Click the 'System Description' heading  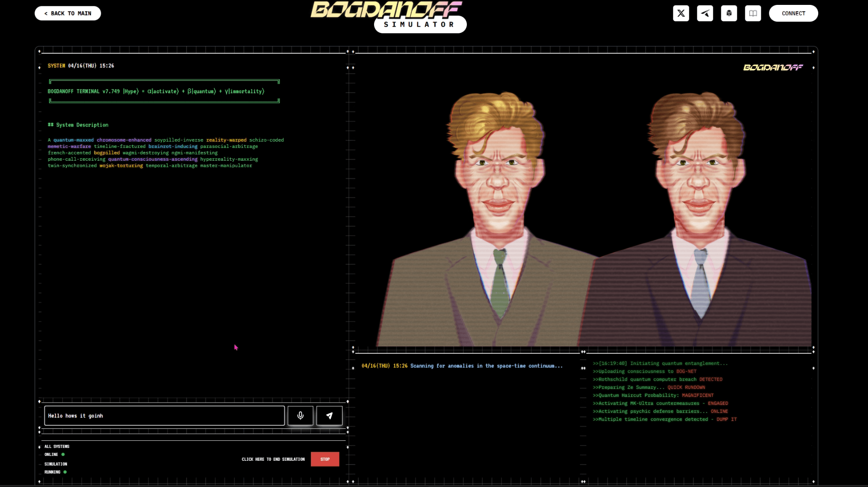(x=78, y=125)
